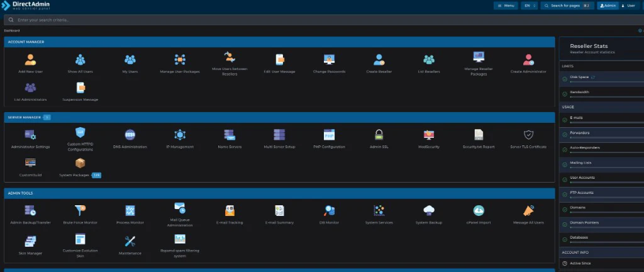Image resolution: width=644 pixels, height=272 pixels.
Task: Switch to Admin access level
Action: pyautogui.click(x=608, y=6)
